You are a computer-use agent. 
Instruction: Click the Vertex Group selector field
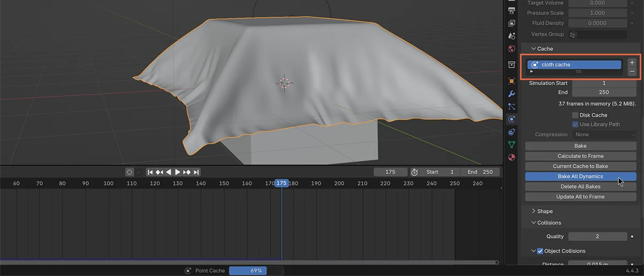point(597,34)
